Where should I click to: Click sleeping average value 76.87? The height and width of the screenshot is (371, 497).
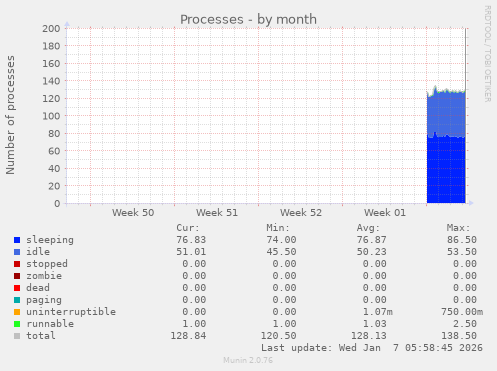tap(371, 240)
